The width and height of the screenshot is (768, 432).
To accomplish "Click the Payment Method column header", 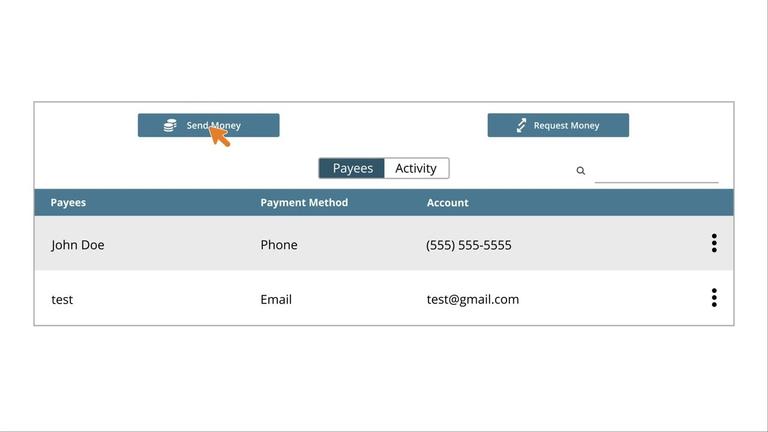I will point(304,202).
